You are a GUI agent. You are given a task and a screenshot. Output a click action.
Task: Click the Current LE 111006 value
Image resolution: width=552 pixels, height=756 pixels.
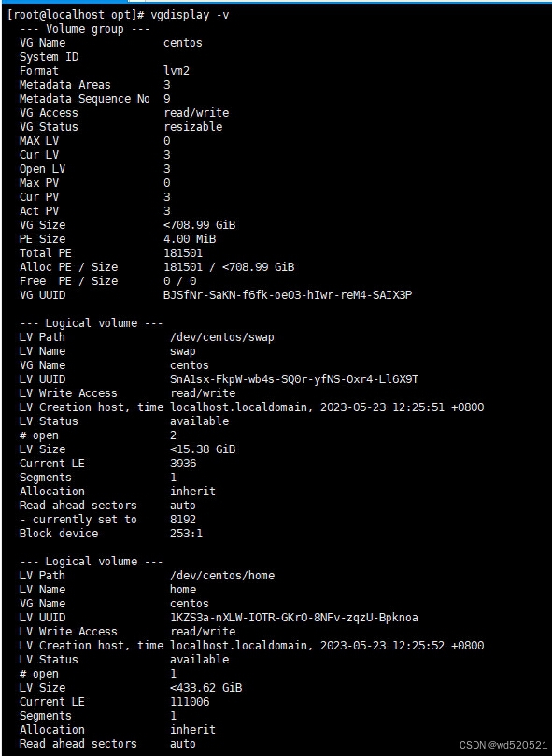point(190,702)
